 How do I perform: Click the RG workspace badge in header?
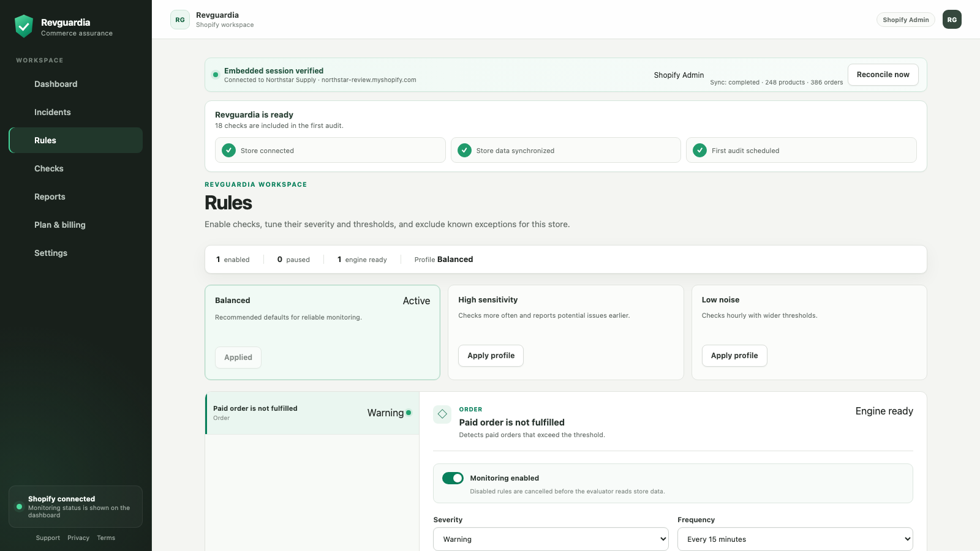(180, 20)
